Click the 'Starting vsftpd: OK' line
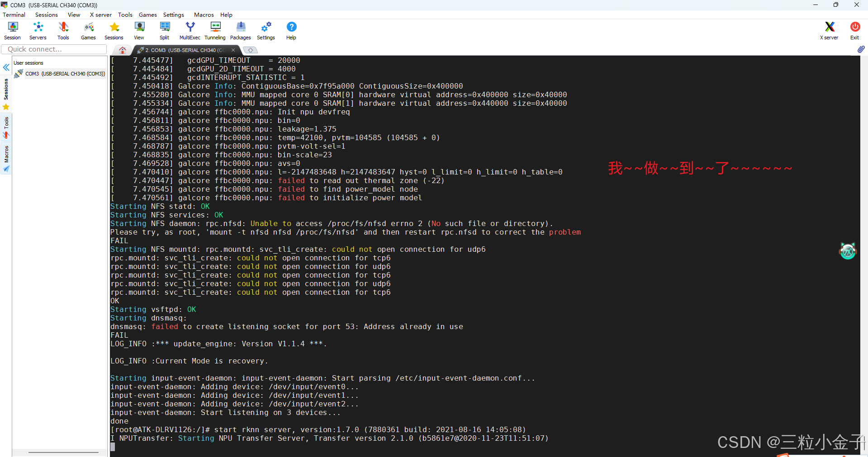 tap(153, 309)
